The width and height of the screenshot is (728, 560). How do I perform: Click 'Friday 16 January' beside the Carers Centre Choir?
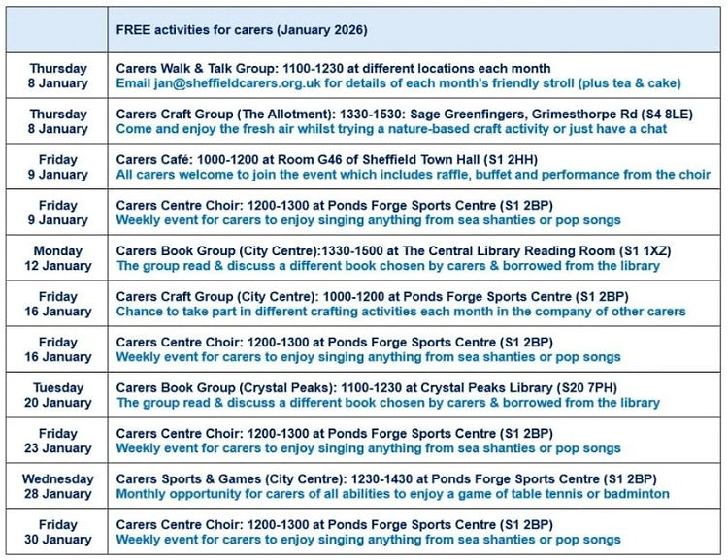[x=57, y=349]
